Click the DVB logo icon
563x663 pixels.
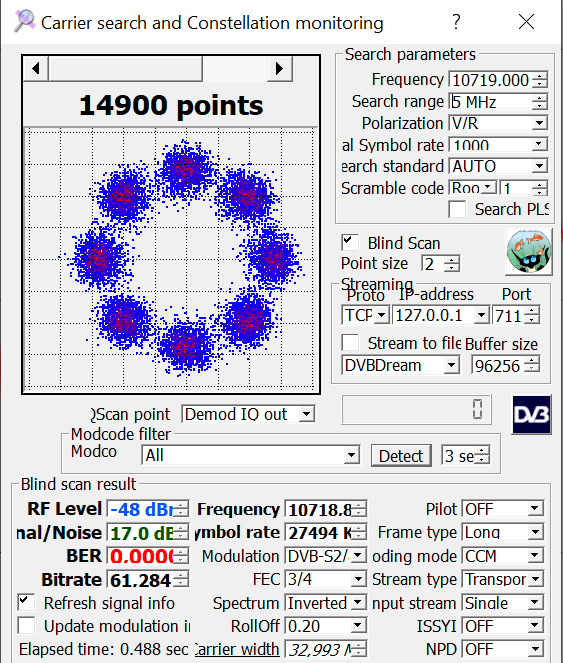(532, 415)
